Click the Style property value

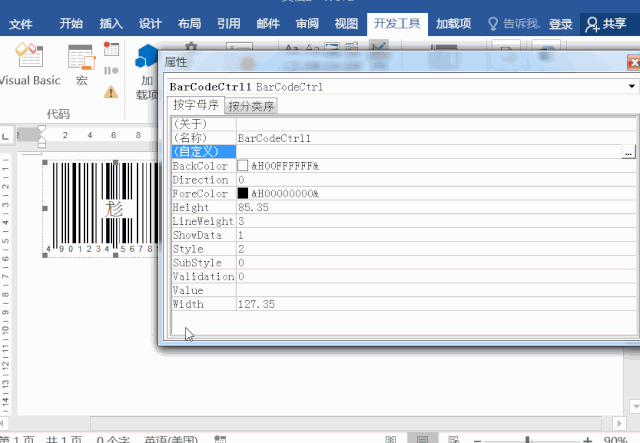point(430,248)
